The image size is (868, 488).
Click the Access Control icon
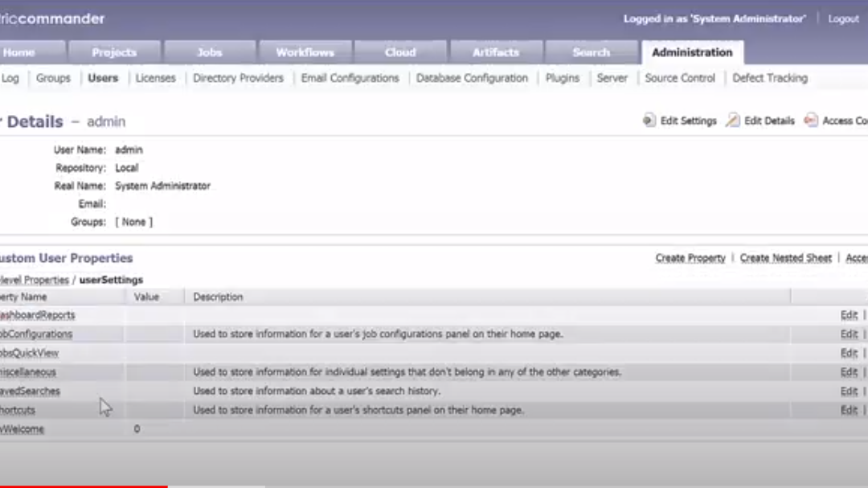pos(810,121)
